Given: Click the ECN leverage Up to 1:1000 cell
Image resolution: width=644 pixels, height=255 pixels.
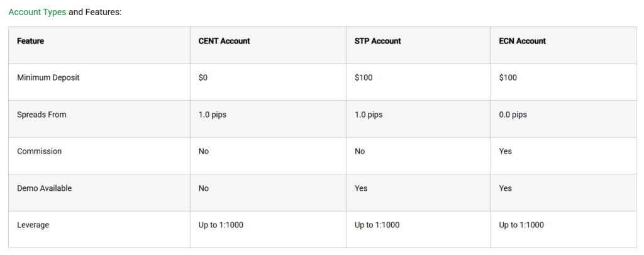Looking at the screenshot, I should pos(521,225).
